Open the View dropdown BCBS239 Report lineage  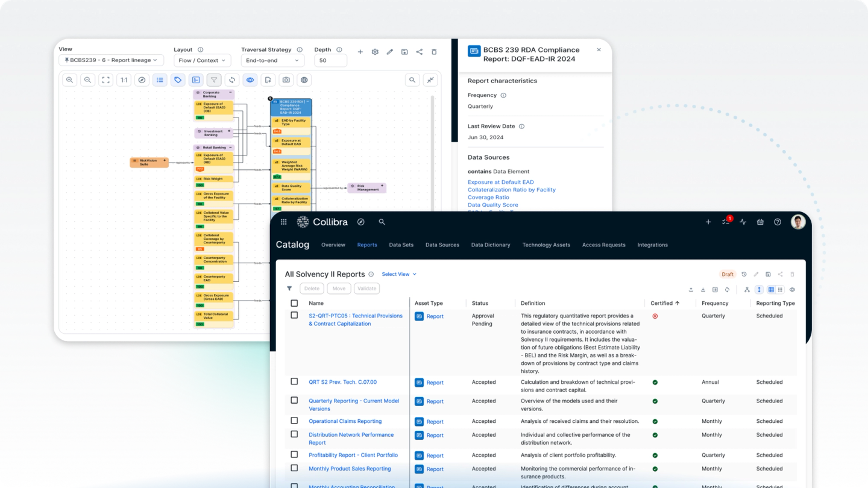coord(111,60)
